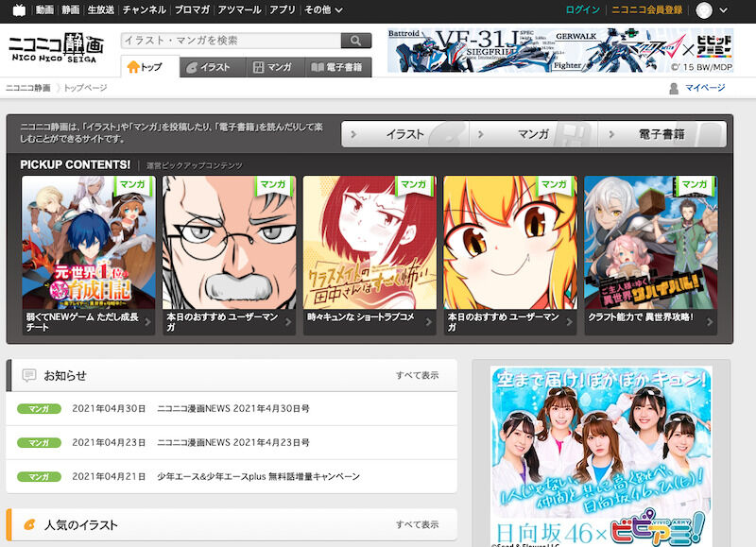Click the large 電子書籍 button in intro panel

tap(662, 134)
